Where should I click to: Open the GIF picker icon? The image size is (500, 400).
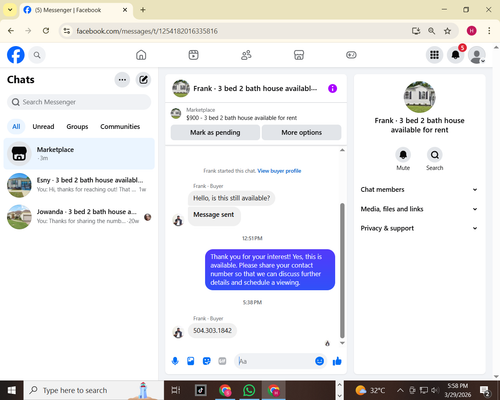(222, 361)
